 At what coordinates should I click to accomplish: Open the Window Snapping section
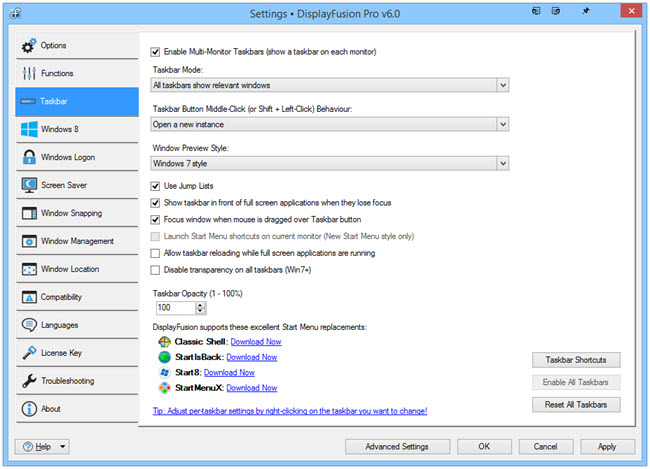click(x=77, y=213)
